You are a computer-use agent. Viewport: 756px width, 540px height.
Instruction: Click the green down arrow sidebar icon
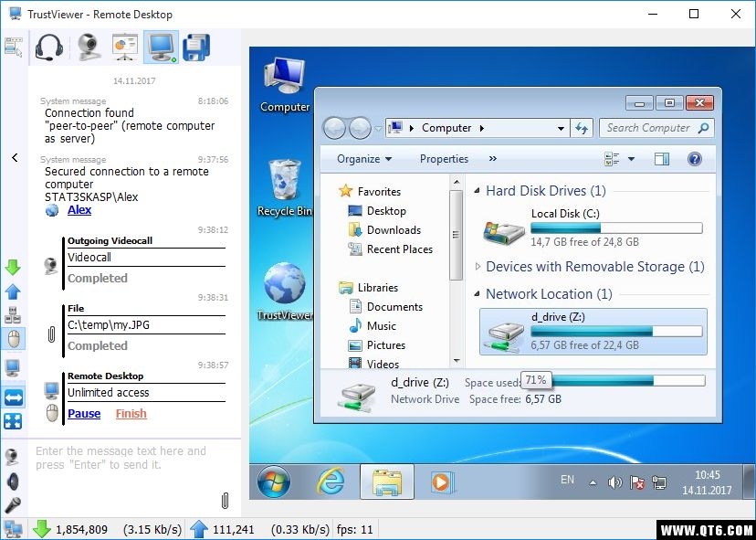(x=13, y=268)
